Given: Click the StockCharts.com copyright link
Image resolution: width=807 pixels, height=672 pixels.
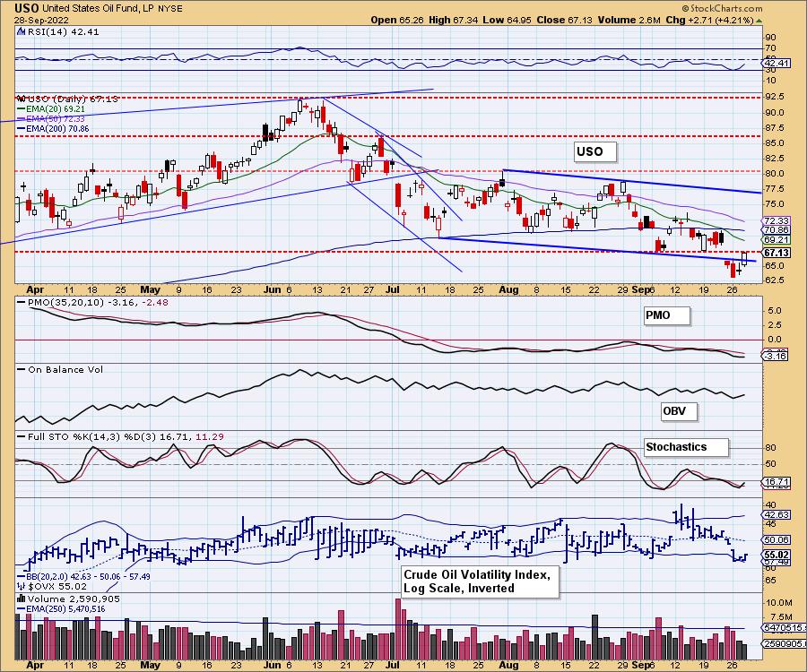Looking at the screenshot, I should tap(722, 8).
